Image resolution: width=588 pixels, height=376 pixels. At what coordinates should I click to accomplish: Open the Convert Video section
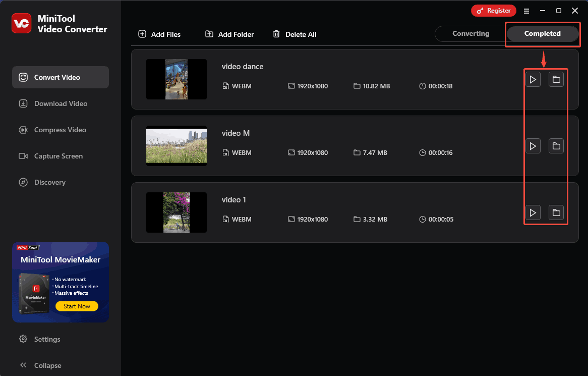61,77
